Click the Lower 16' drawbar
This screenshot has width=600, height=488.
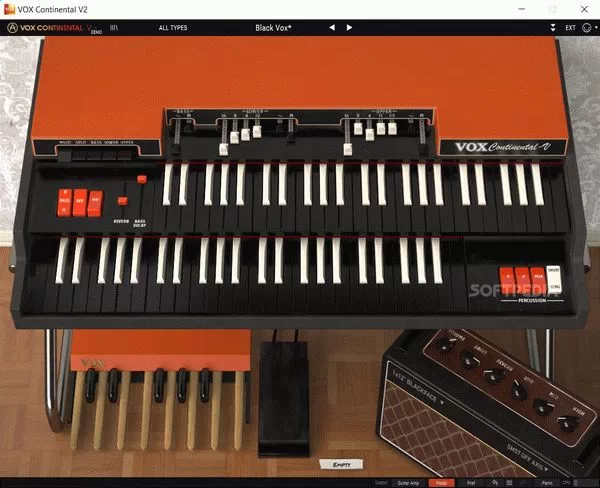(223, 149)
